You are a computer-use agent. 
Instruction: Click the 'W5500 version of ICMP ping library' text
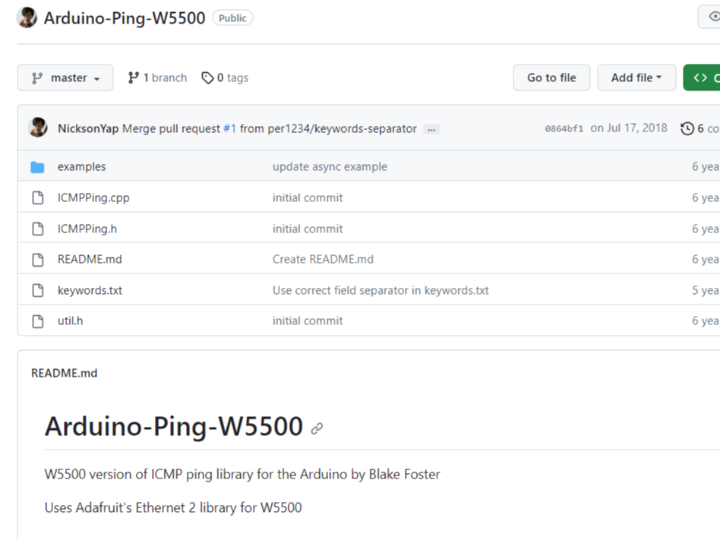tap(242, 474)
